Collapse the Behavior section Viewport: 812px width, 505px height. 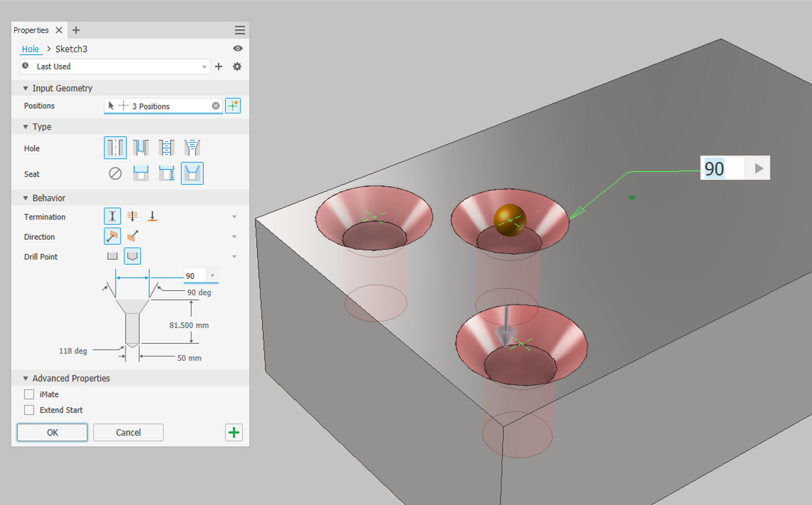(x=25, y=198)
